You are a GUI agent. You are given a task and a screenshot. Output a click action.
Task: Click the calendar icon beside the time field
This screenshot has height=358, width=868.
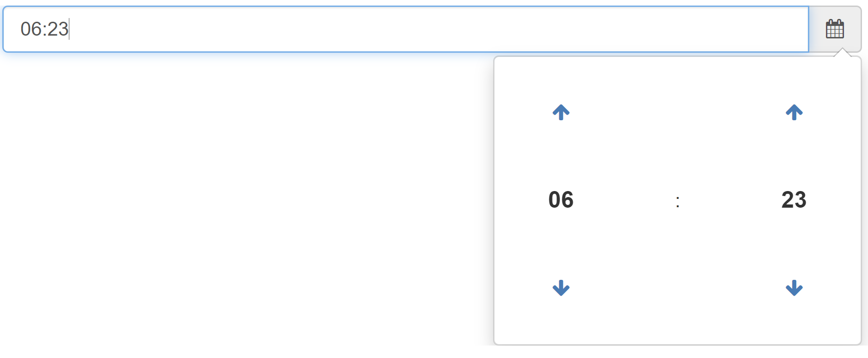(835, 29)
